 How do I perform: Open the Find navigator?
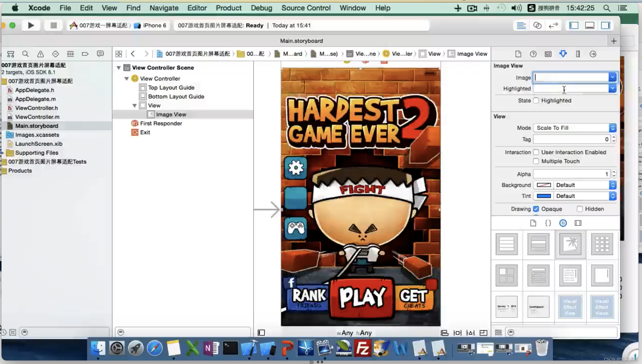pos(25,54)
